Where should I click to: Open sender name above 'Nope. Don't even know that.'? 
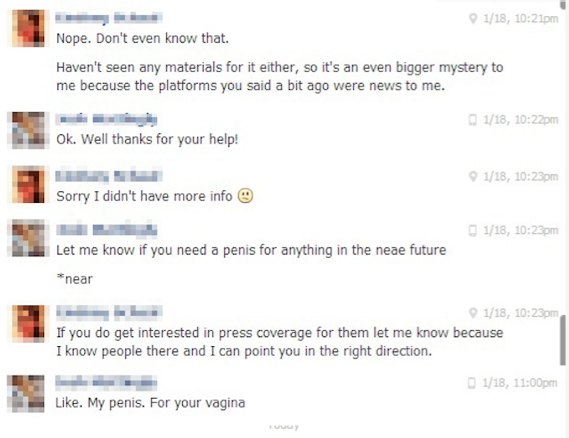click(x=109, y=18)
